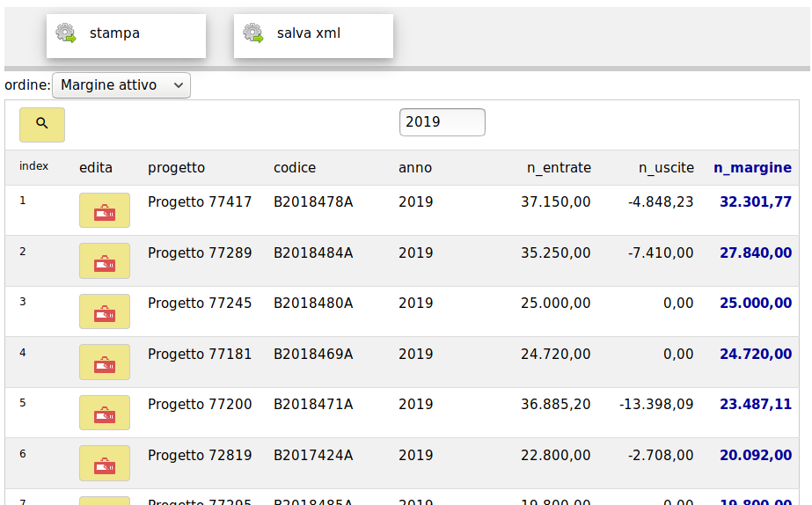The width and height of the screenshot is (812, 505).
Task: Click the gear icon beside stampa
Action: click(x=66, y=33)
